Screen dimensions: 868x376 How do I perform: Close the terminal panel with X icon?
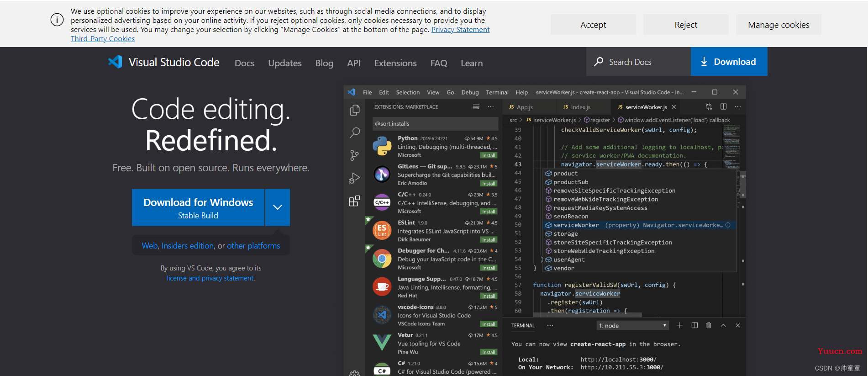[x=738, y=325]
